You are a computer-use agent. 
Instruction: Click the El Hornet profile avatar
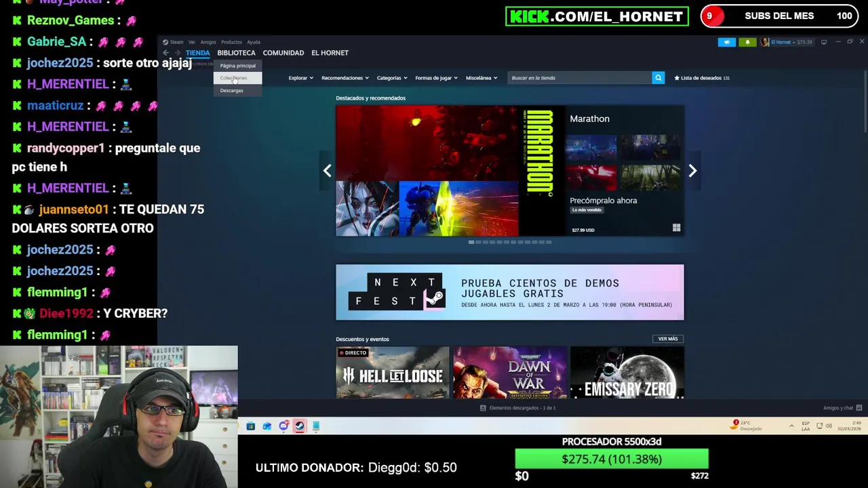[x=765, y=42]
